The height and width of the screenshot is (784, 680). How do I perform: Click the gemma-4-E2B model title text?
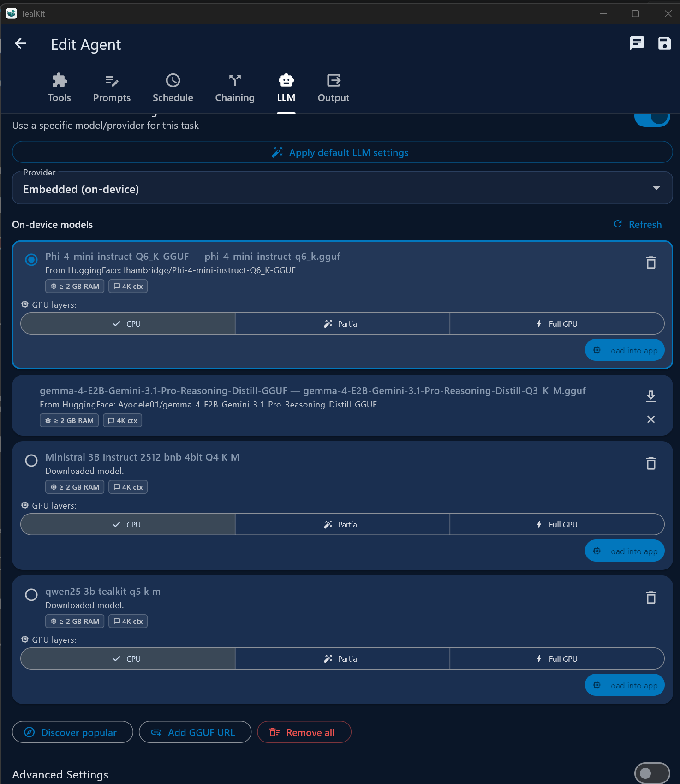point(313,391)
